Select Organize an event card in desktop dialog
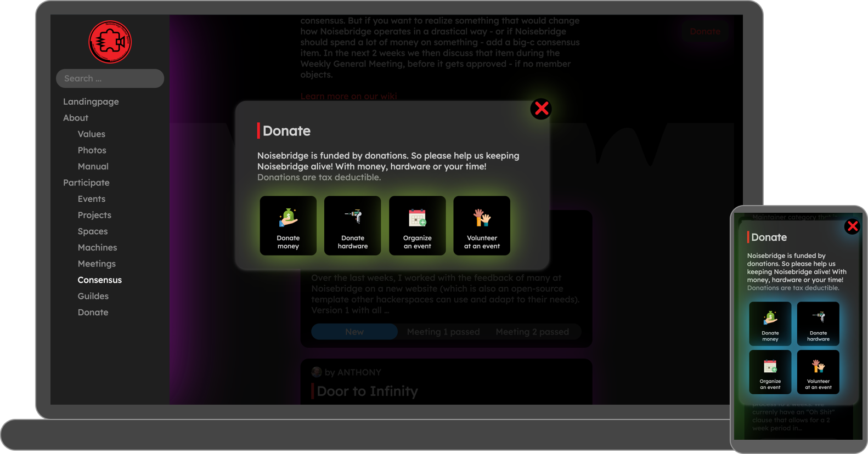This screenshot has height=454, width=868. click(x=418, y=225)
